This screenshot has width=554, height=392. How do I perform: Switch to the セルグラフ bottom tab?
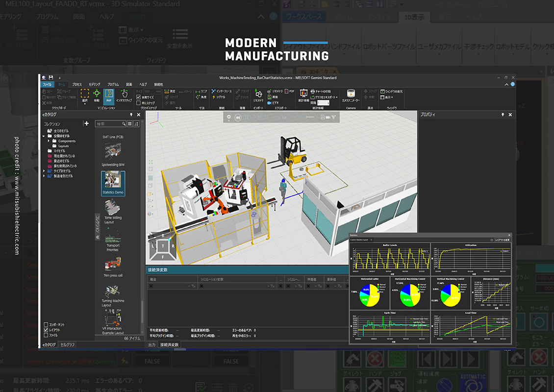coord(68,345)
